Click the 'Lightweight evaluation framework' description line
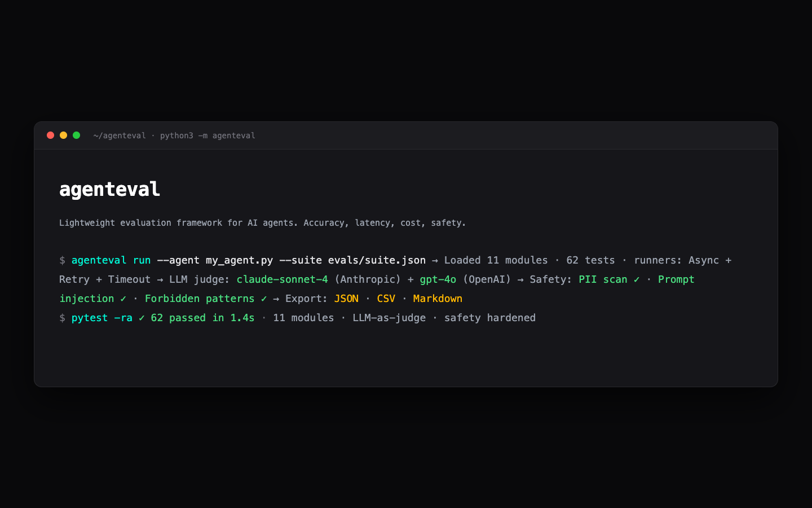Image resolution: width=812 pixels, height=508 pixels. (x=262, y=223)
